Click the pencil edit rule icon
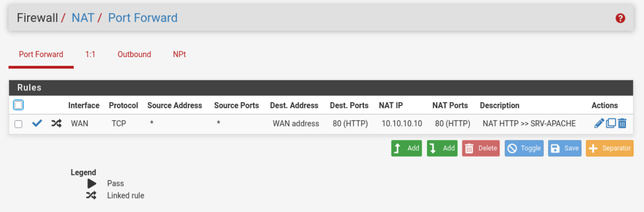The image size is (644, 212). point(599,124)
